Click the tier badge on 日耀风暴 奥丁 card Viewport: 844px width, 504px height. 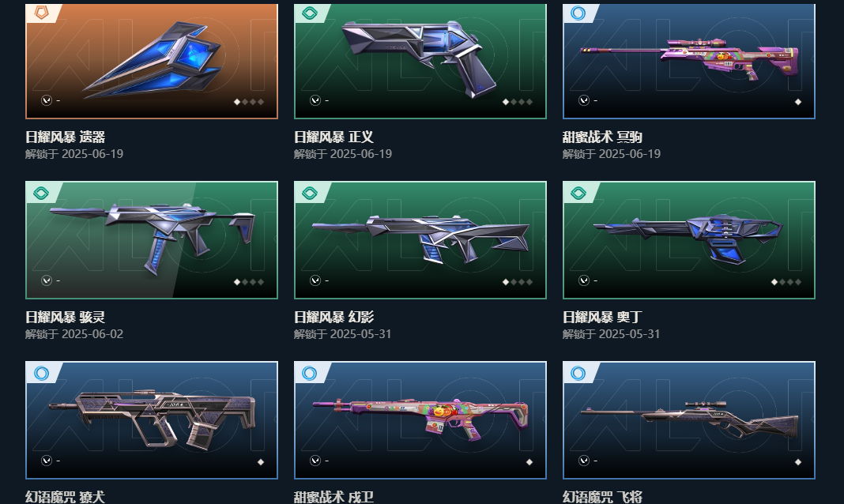click(x=578, y=193)
